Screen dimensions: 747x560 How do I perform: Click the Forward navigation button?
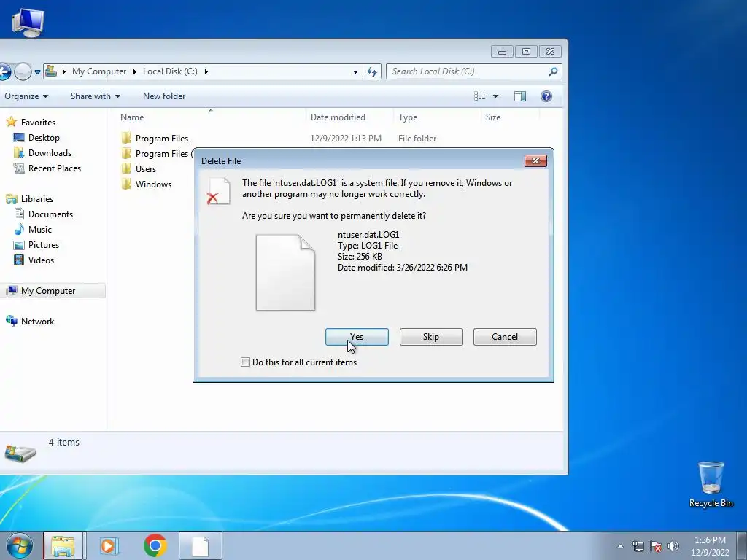[x=23, y=72]
